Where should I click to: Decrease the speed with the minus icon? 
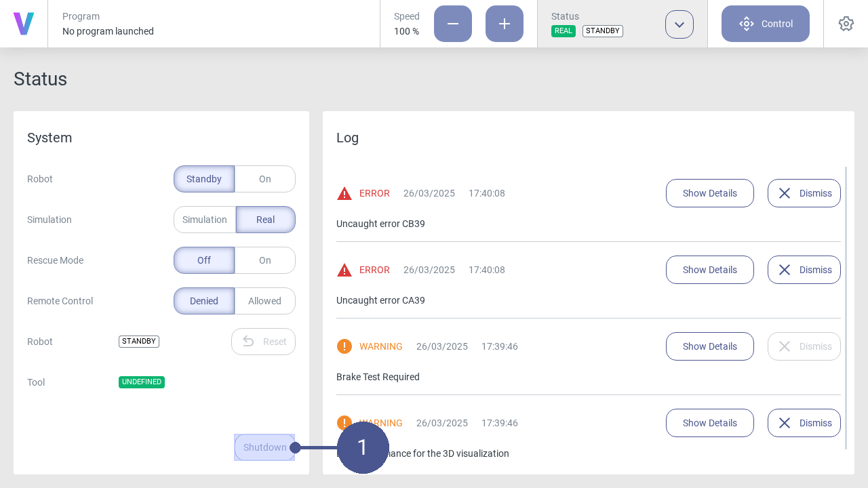click(452, 23)
